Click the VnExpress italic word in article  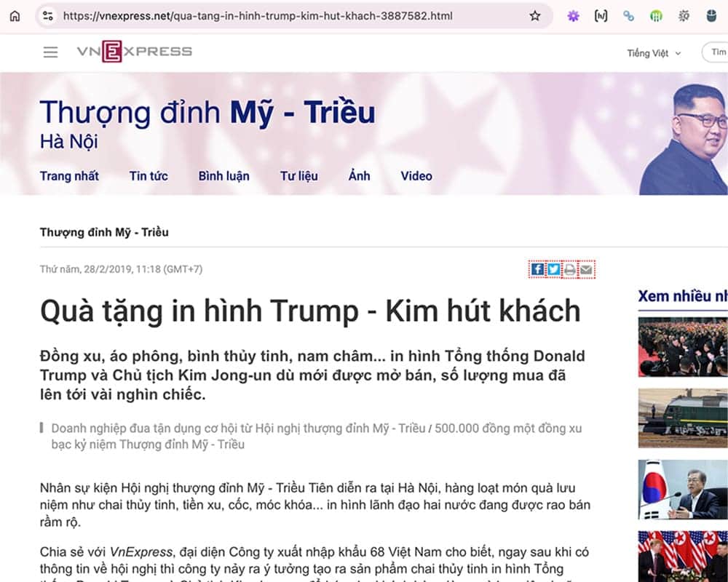(141, 552)
